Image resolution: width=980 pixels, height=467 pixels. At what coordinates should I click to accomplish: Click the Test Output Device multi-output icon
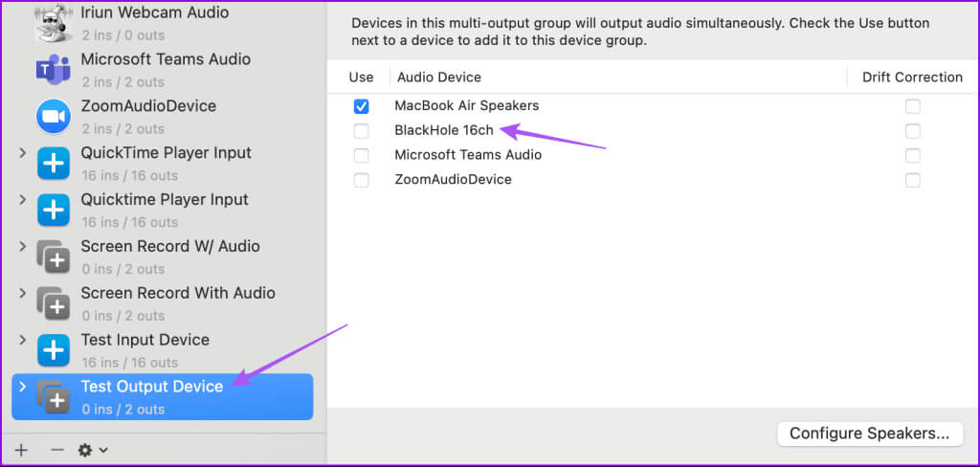pyautogui.click(x=54, y=397)
